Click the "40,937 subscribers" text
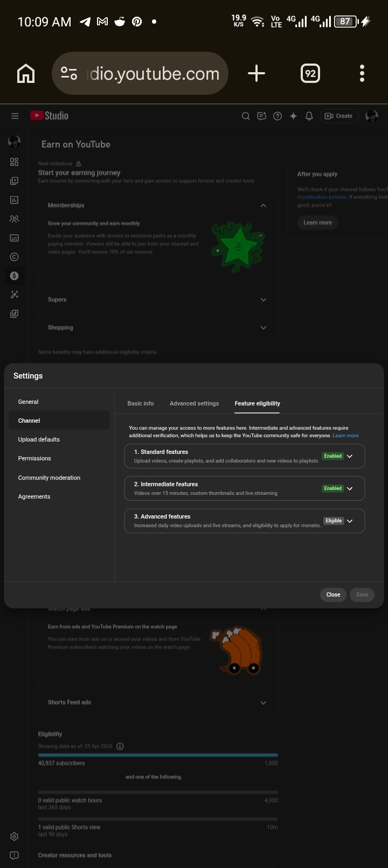This screenshot has width=388, height=868. [x=61, y=763]
